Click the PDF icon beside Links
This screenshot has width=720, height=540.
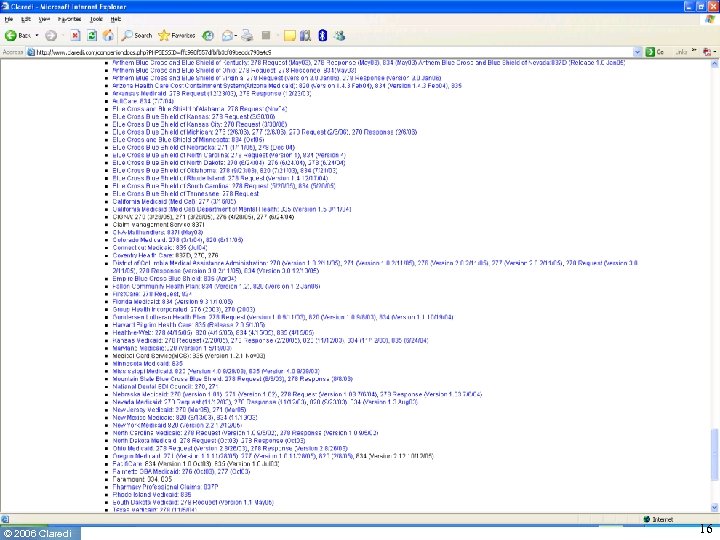708,52
